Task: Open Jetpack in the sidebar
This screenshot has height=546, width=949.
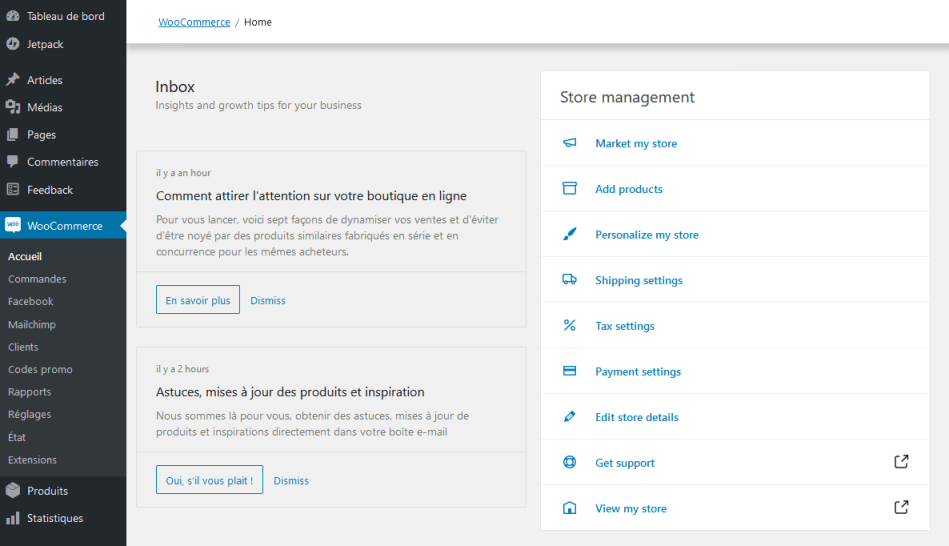Action: [x=45, y=44]
